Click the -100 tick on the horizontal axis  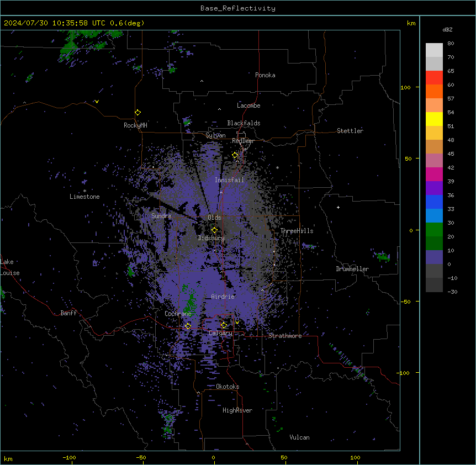(x=69, y=457)
